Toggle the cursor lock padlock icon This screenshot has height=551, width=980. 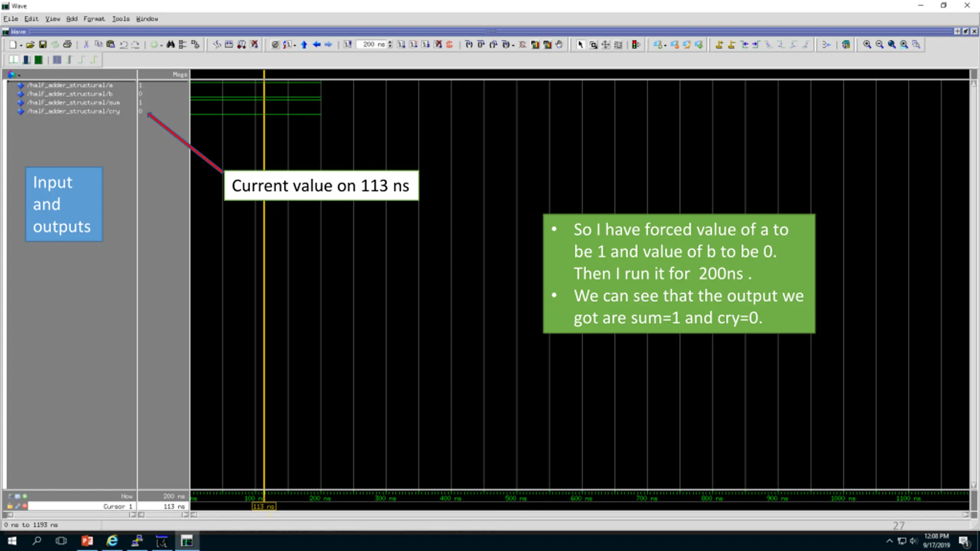[10, 506]
